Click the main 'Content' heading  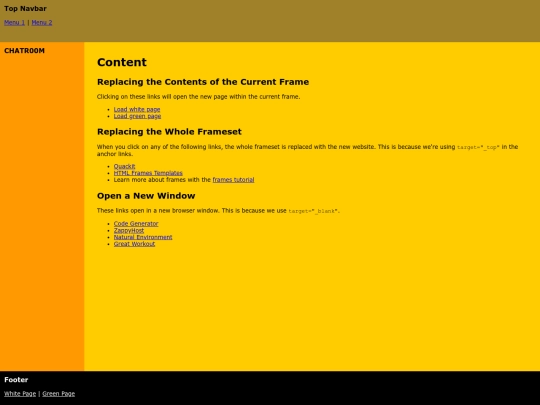point(122,62)
